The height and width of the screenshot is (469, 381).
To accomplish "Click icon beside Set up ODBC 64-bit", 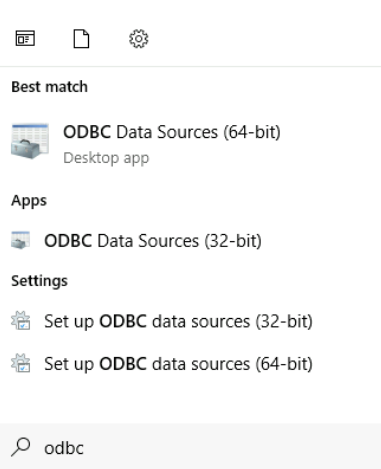I will [x=21, y=363].
